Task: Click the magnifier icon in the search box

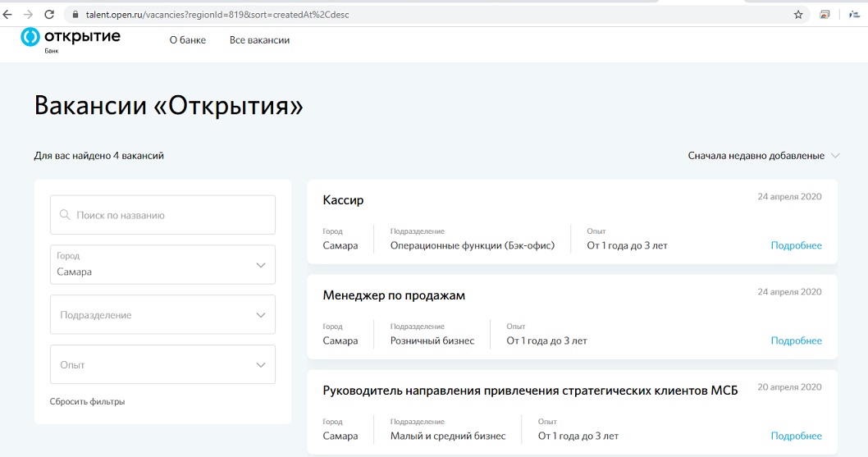Action: 65,215
